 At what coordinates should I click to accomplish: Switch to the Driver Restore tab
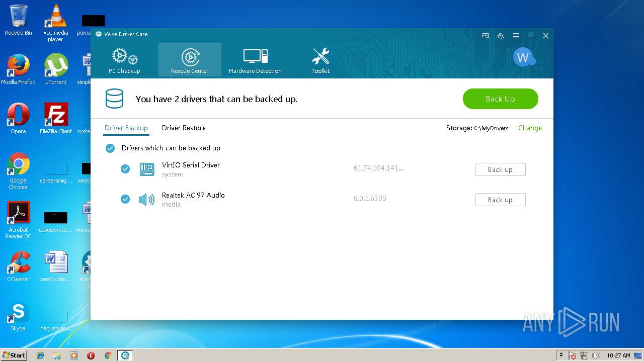[184, 128]
